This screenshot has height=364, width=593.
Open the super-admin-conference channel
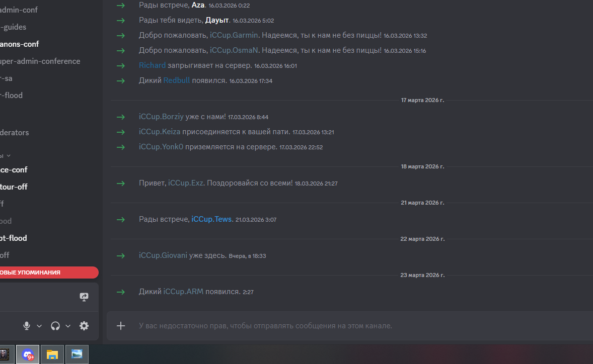click(40, 61)
